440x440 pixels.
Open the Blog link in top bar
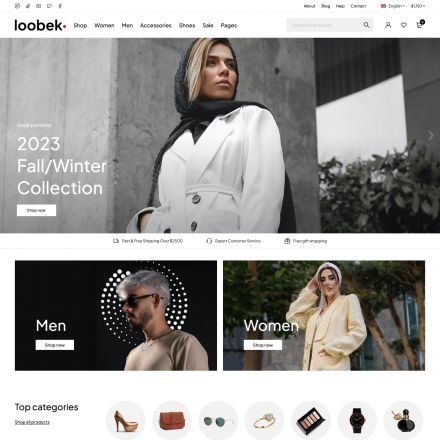click(x=325, y=6)
